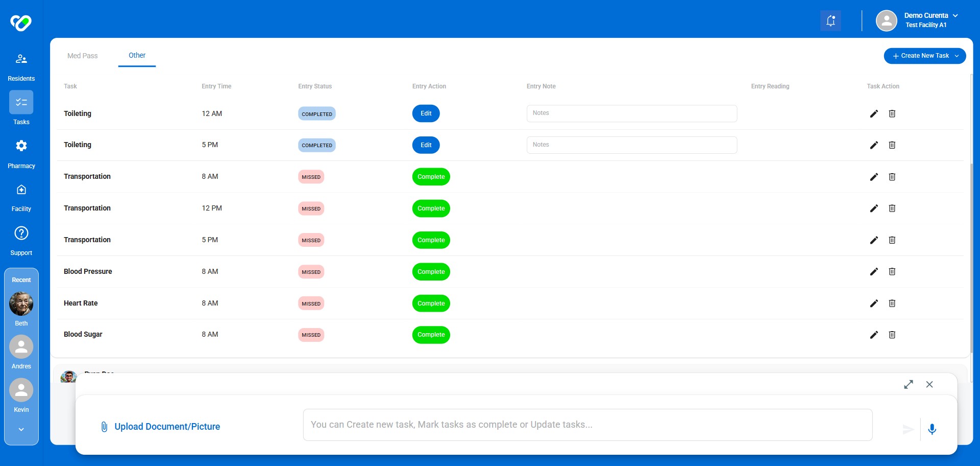The height and width of the screenshot is (466, 980).
Task: Open the Support help icon
Action: pyautogui.click(x=21, y=233)
